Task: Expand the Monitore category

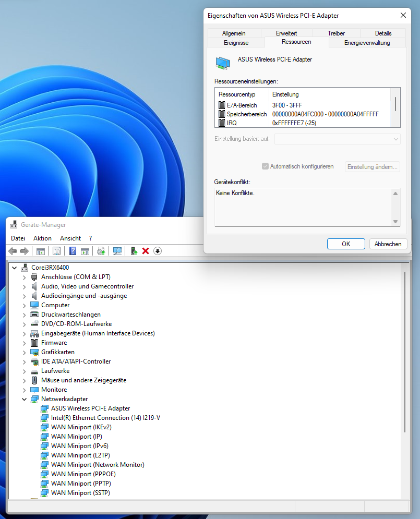Action: coord(24,390)
